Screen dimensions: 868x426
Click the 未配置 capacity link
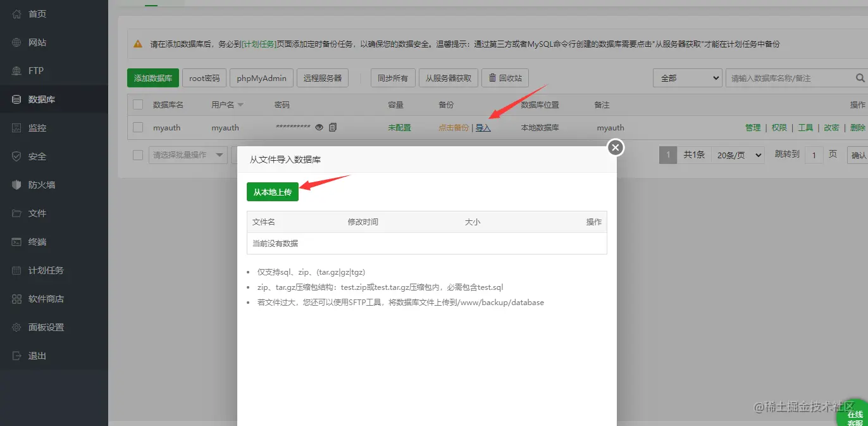point(399,127)
